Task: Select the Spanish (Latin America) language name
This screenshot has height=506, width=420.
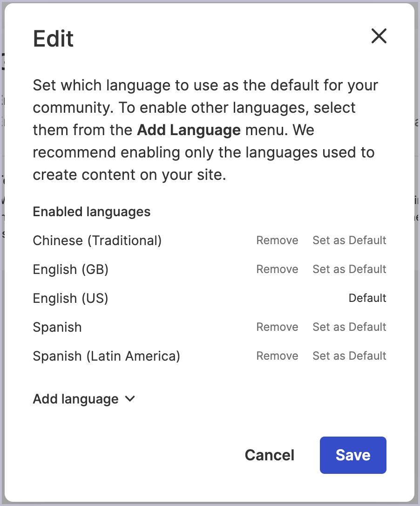Action: [107, 356]
